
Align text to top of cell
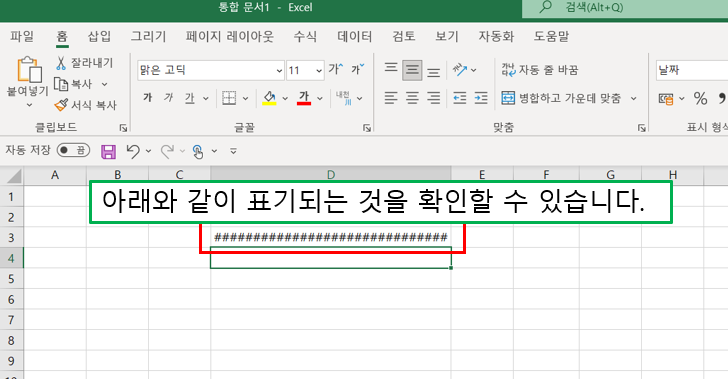pos(391,68)
